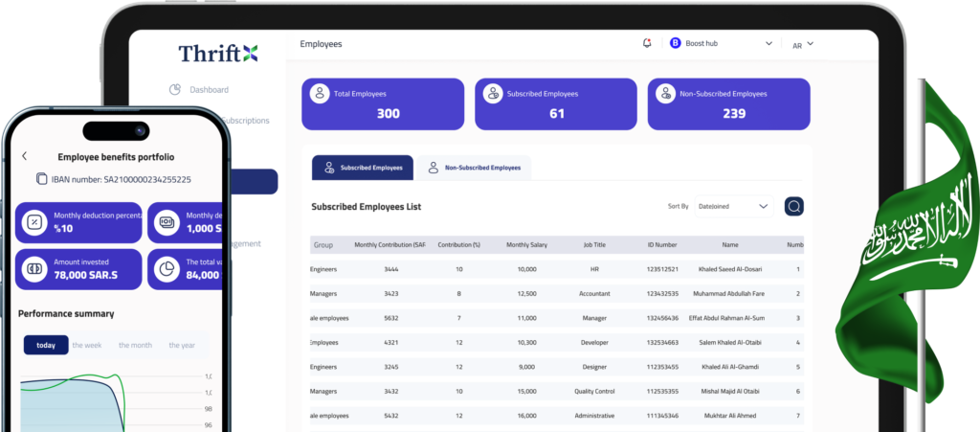Screen dimensions: 980x432
Task: Open the Sort By DateJoined dropdown
Action: pyautogui.click(x=734, y=206)
